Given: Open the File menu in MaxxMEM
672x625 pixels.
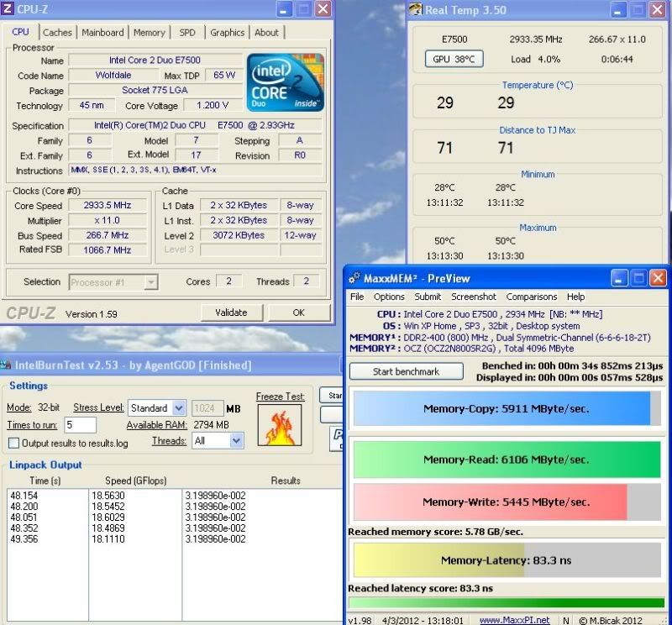Looking at the screenshot, I should point(357,297).
